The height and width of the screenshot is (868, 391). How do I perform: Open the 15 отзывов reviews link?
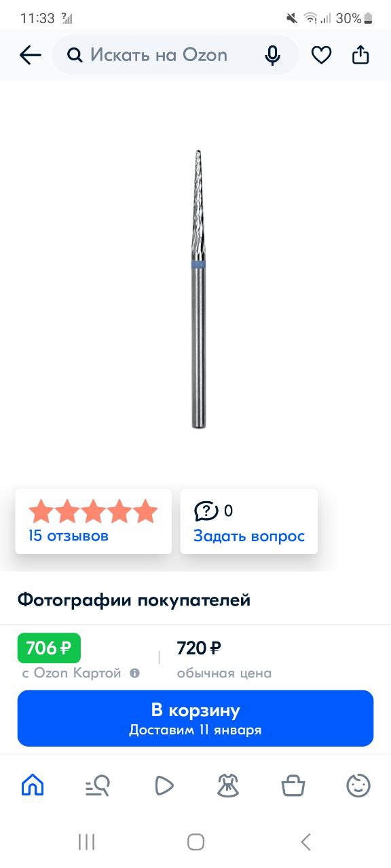coord(68,536)
